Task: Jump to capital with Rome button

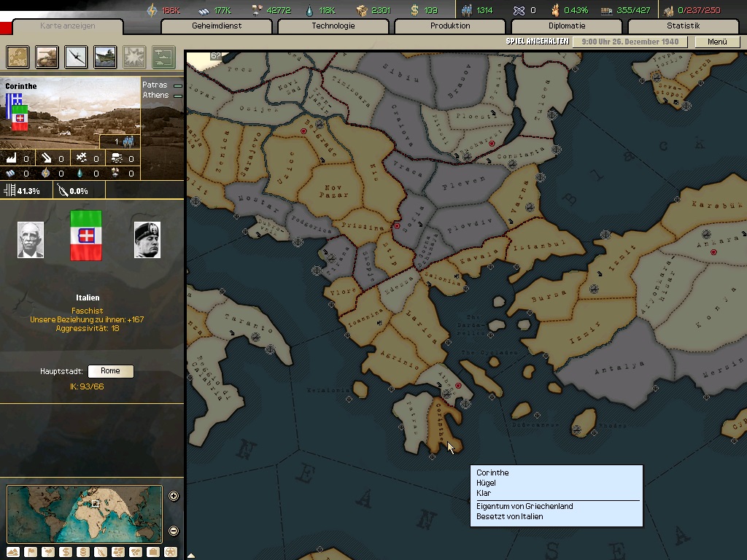Action: click(x=110, y=371)
